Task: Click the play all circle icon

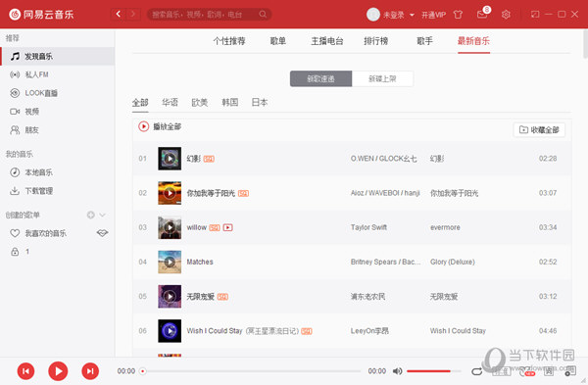Action: tap(143, 126)
